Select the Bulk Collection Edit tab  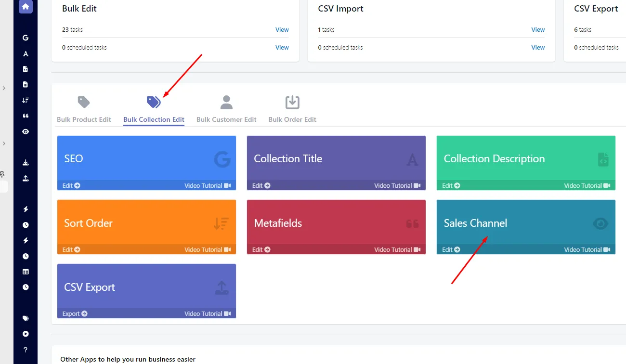point(154,110)
